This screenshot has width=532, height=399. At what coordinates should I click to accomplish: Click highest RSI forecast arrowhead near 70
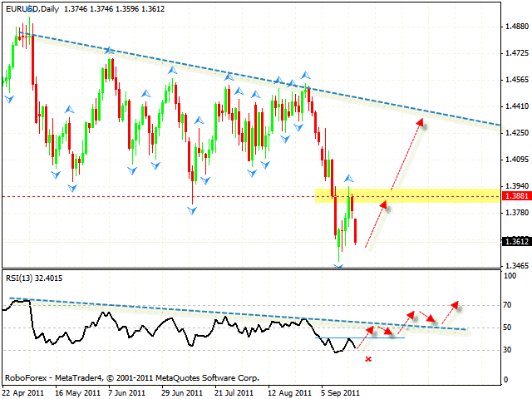tap(456, 307)
